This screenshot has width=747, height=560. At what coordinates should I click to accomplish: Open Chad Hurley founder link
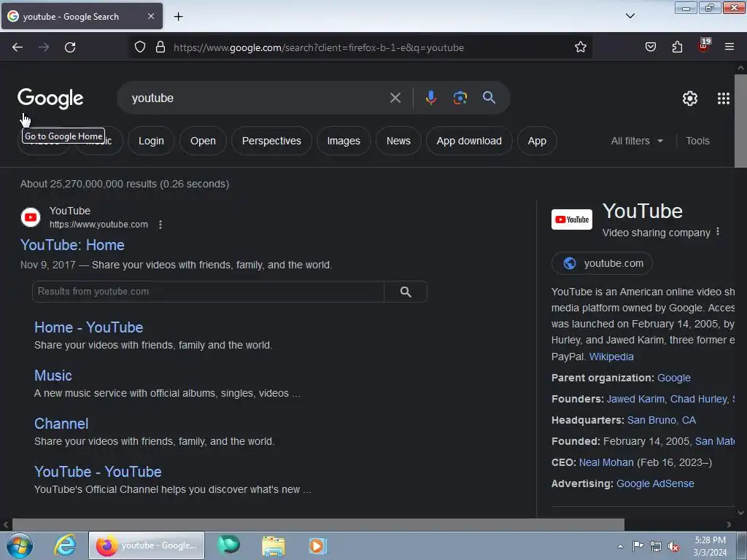point(699,399)
